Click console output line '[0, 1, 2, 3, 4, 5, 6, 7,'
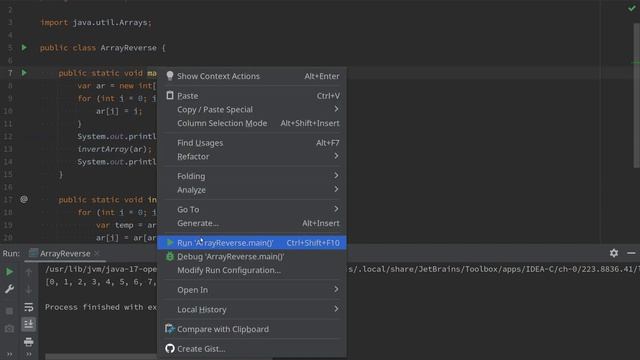Screen dimensions: 640x360 point(101,282)
